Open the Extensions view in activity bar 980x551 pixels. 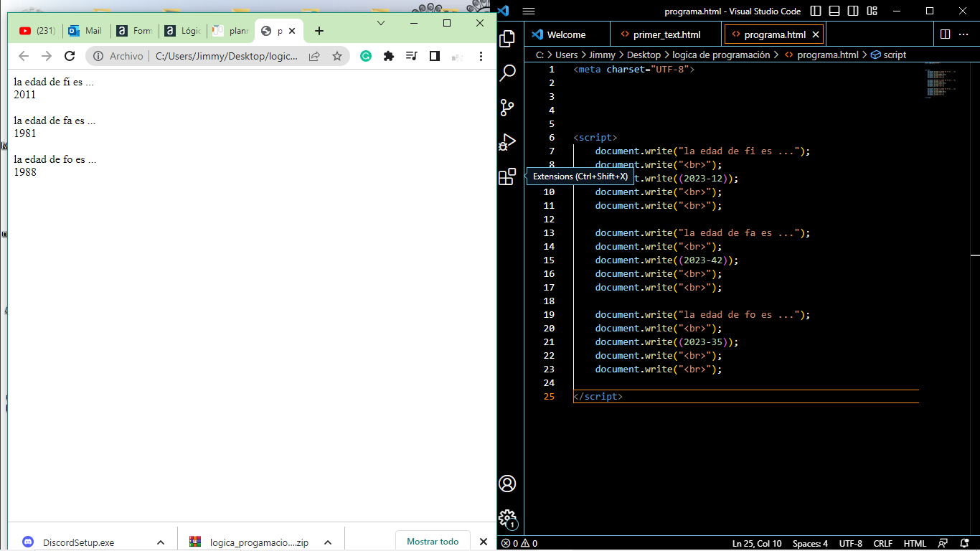pos(507,176)
